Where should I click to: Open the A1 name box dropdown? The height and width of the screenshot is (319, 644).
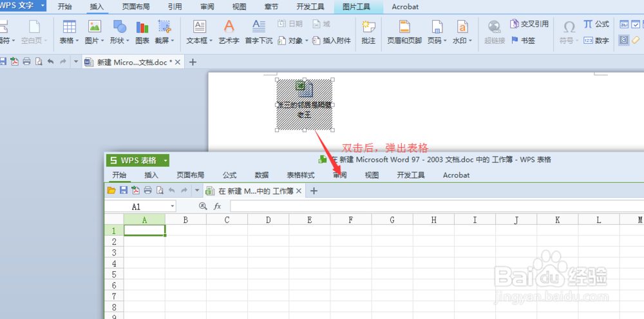172,206
